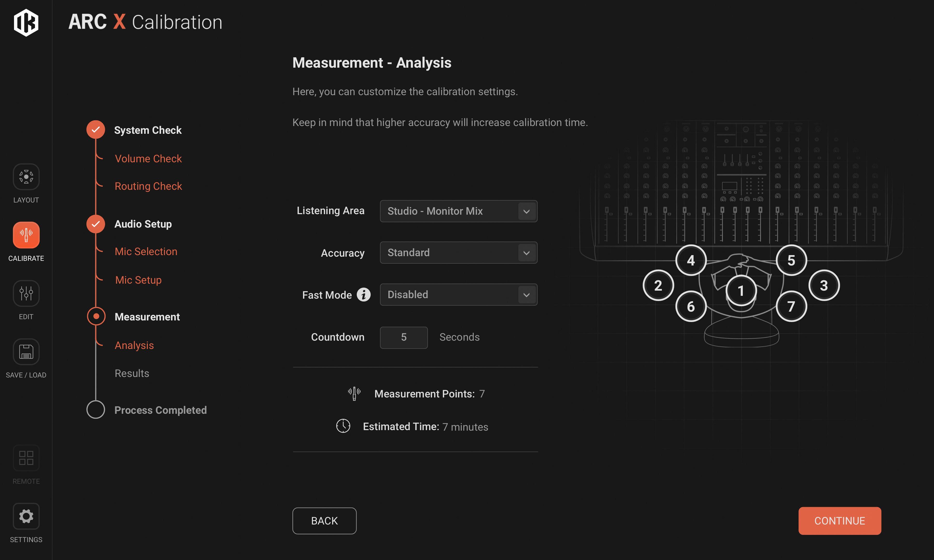The width and height of the screenshot is (934, 560).
Task: Open the EDIT panel icon
Action: coord(26,293)
